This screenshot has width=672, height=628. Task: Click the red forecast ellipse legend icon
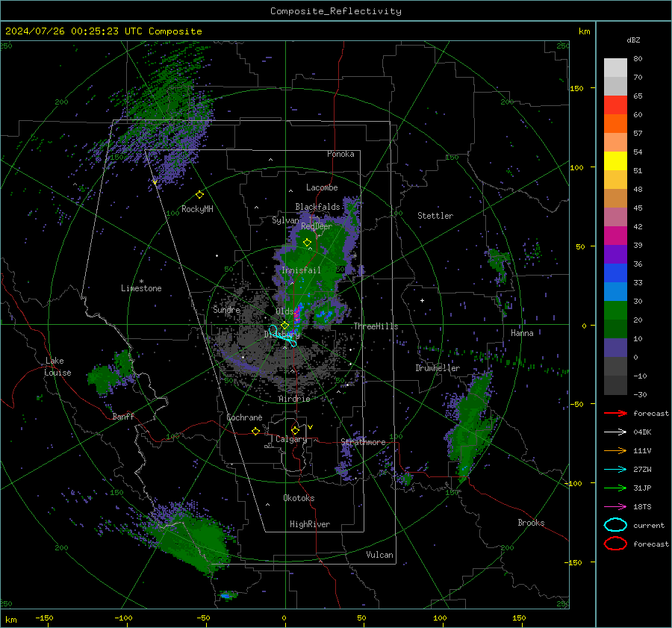coord(615,544)
